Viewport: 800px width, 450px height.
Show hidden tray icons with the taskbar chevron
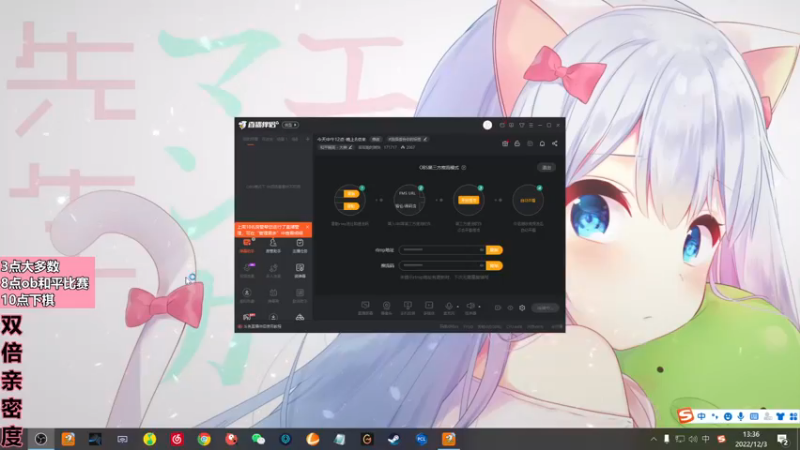[x=654, y=439]
